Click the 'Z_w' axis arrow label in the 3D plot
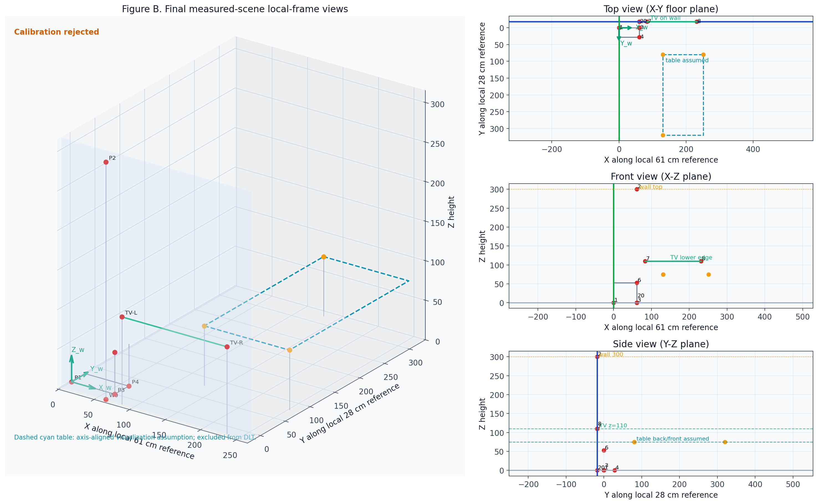Screen dimensions: 818x504 78,350
